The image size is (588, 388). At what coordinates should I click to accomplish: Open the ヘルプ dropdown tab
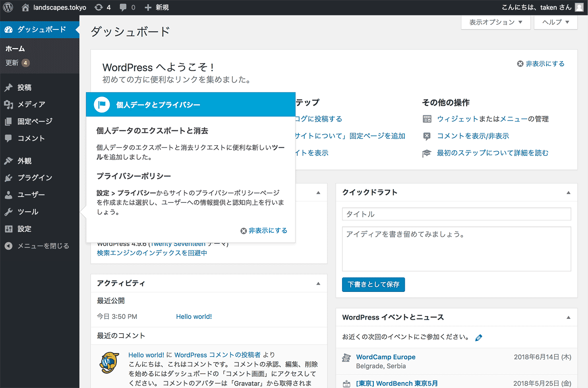click(556, 22)
